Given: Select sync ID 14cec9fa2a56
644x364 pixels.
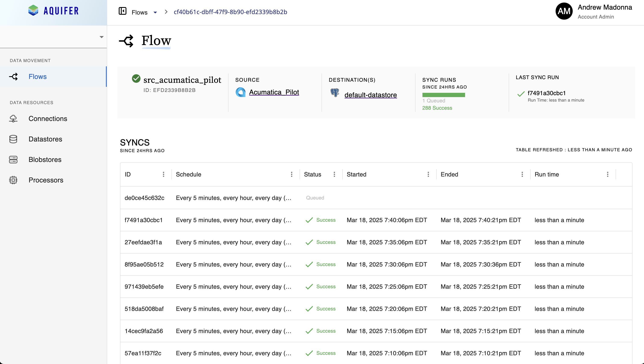Looking at the screenshot, I should point(144,331).
